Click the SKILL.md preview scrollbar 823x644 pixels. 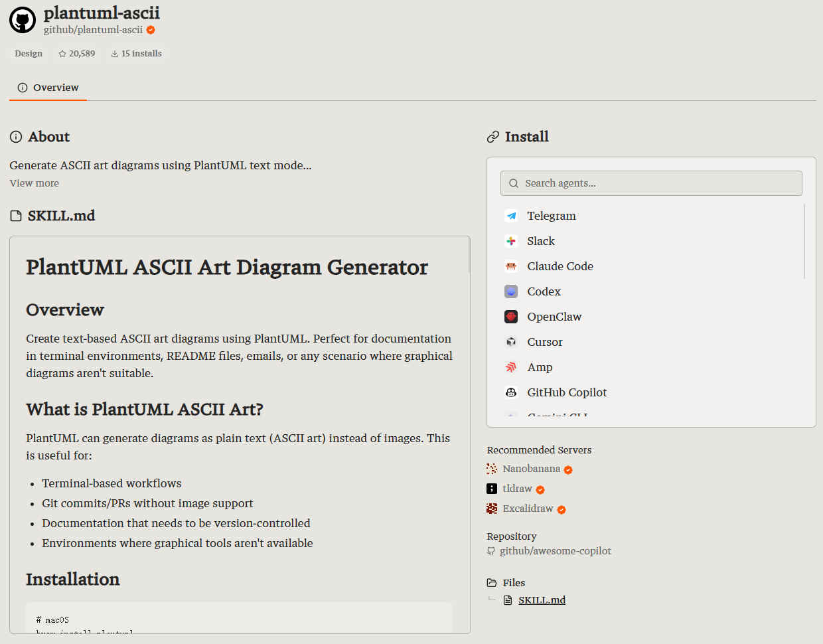click(469, 255)
